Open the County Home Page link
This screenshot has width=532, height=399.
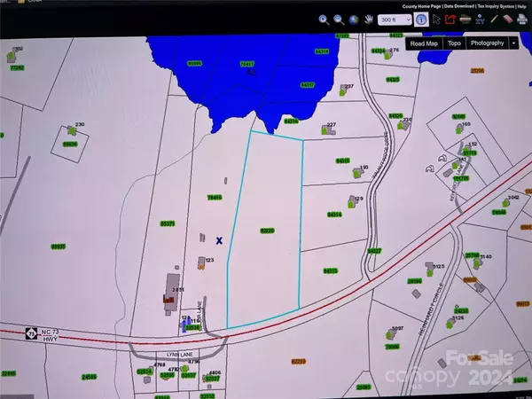click(x=422, y=6)
